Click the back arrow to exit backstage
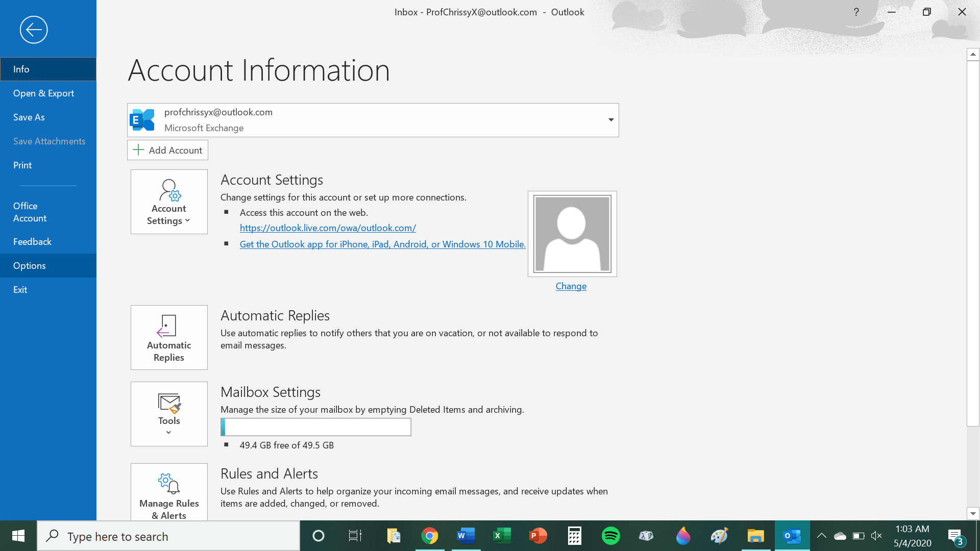Image resolution: width=980 pixels, height=551 pixels. [x=34, y=30]
